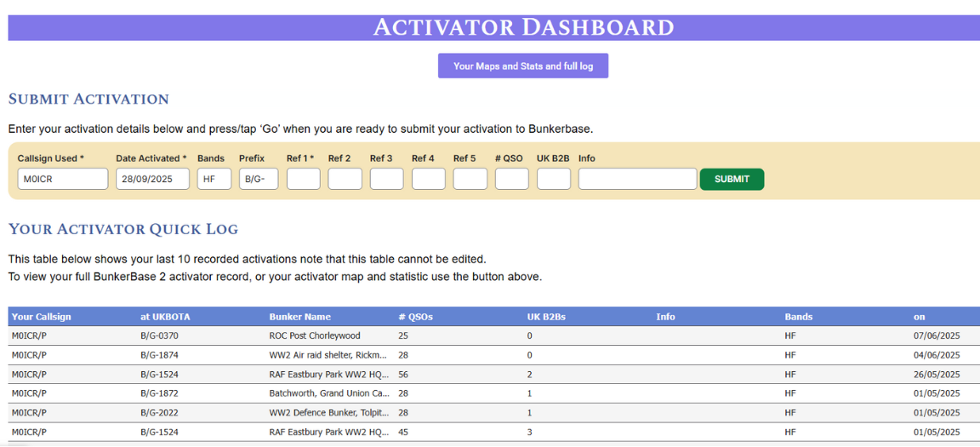The image size is (980, 447).
Task: Select the B/G-1874 reference cell
Action: pyautogui.click(x=159, y=355)
